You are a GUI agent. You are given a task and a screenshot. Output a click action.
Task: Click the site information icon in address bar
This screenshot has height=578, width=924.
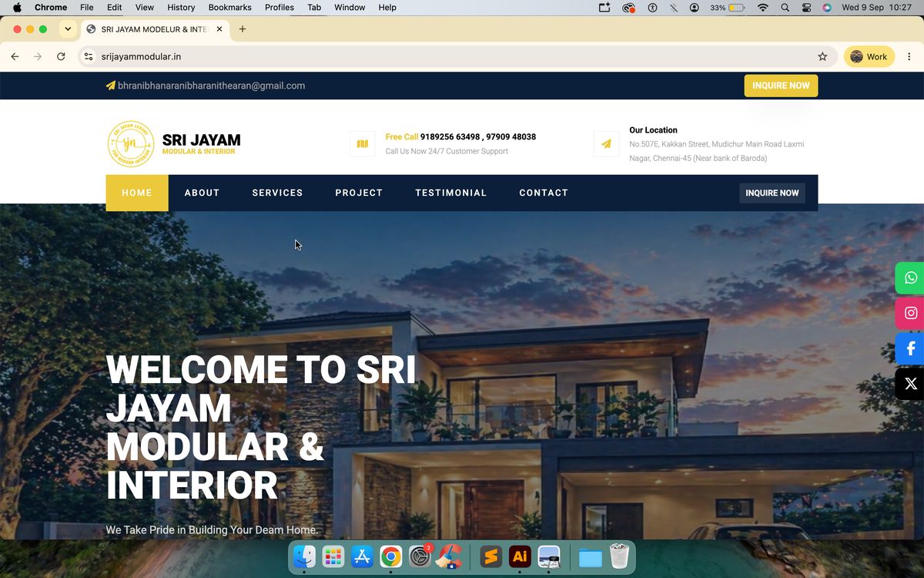click(89, 56)
